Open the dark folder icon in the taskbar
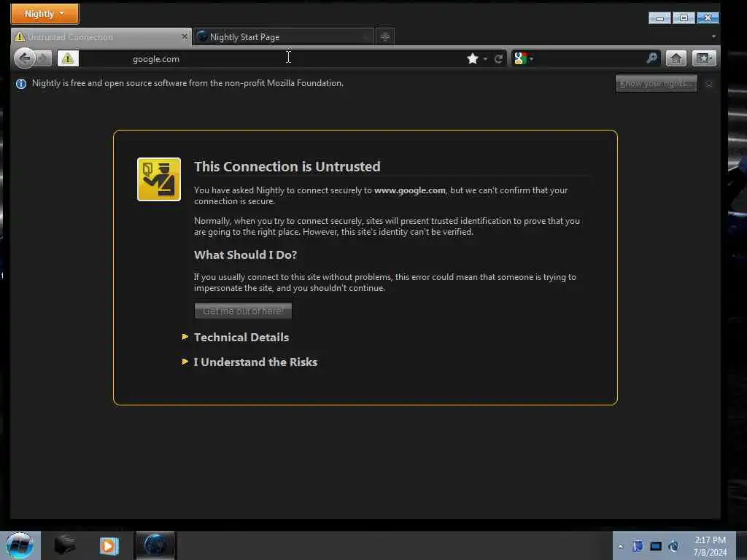Viewport: 747px width, 560px height. point(64,545)
